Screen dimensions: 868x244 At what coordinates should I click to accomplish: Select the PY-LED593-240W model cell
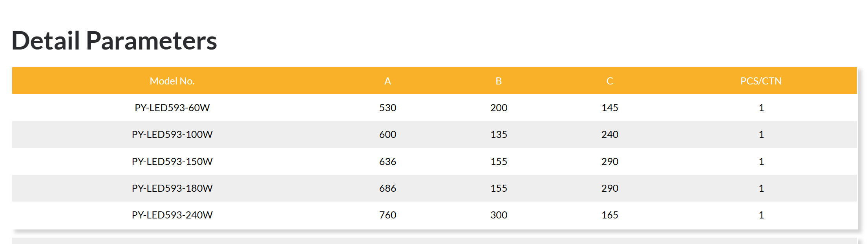tap(172, 215)
